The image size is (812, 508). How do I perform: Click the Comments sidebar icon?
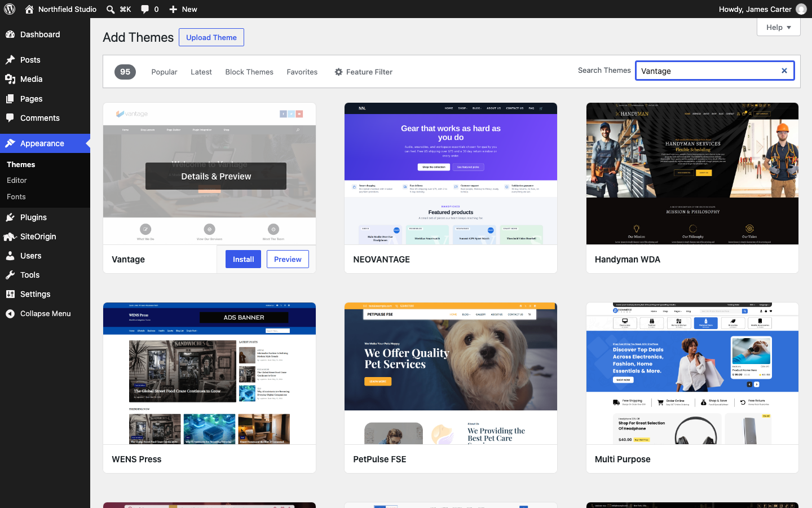(x=10, y=118)
